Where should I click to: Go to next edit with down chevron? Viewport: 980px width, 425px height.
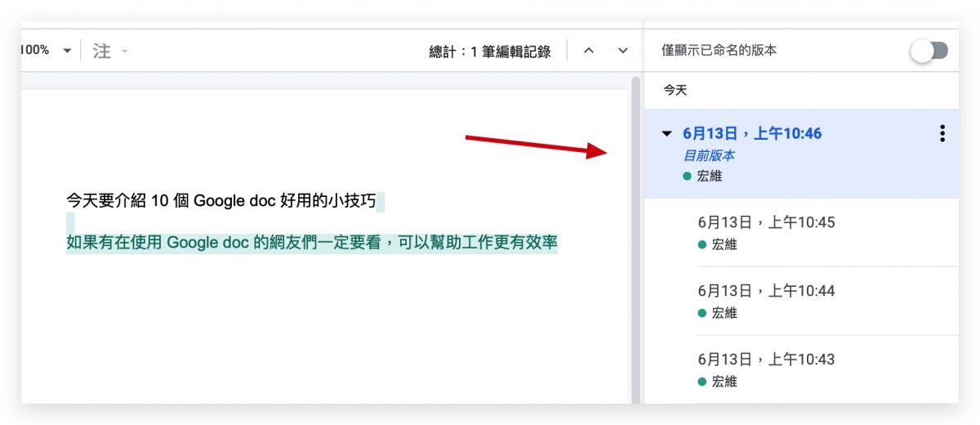623,51
